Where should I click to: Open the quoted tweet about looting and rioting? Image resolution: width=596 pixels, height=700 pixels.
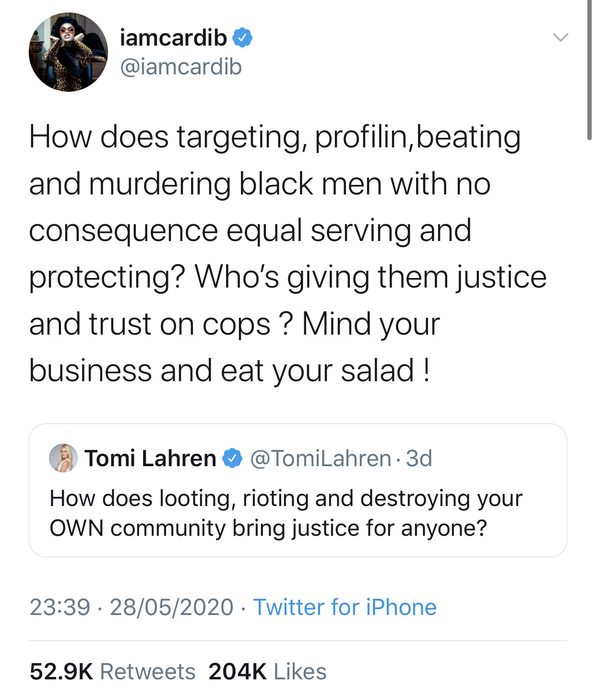click(x=286, y=513)
